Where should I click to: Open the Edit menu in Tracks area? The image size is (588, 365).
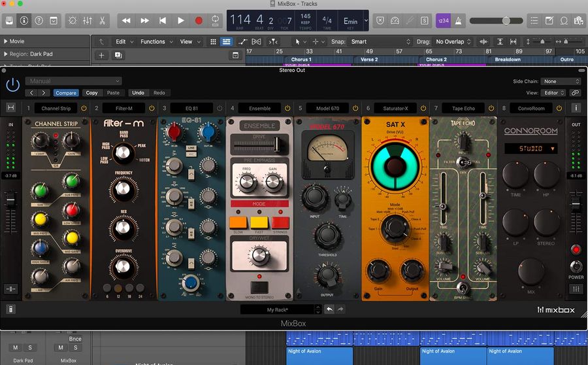(125, 42)
